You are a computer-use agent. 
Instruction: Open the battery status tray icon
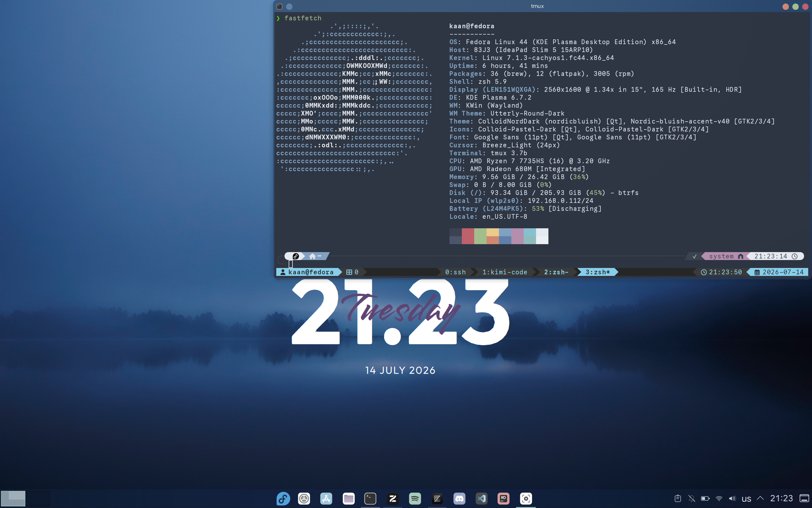tap(705, 498)
